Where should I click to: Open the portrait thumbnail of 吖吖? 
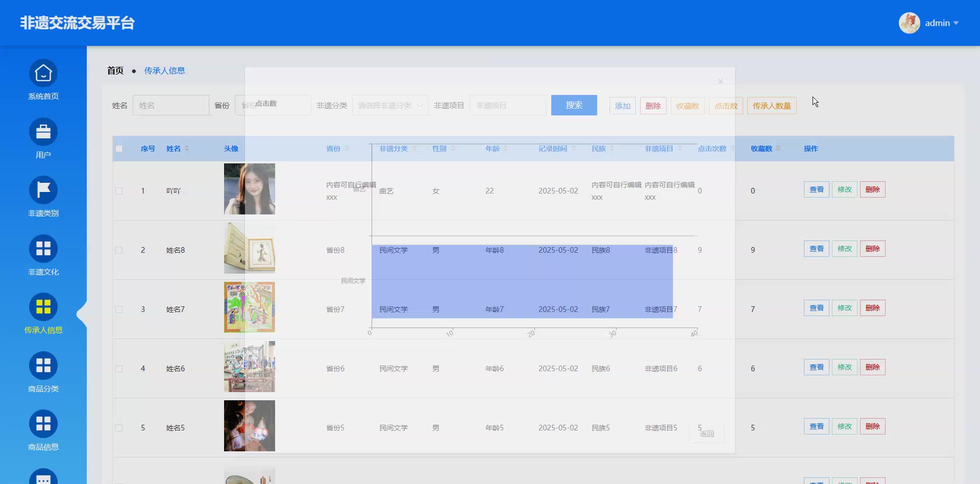[x=249, y=189]
